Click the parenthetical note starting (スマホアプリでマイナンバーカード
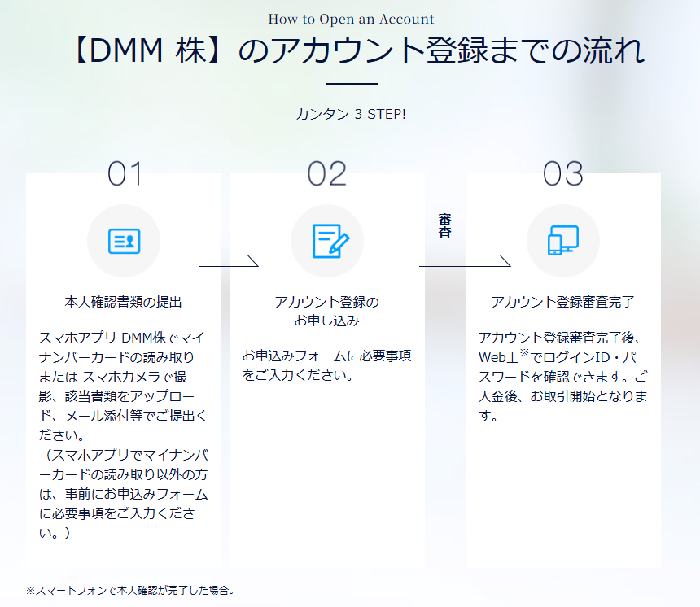Image resolution: width=700 pixels, height=607 pixels. tap(123, 494)
